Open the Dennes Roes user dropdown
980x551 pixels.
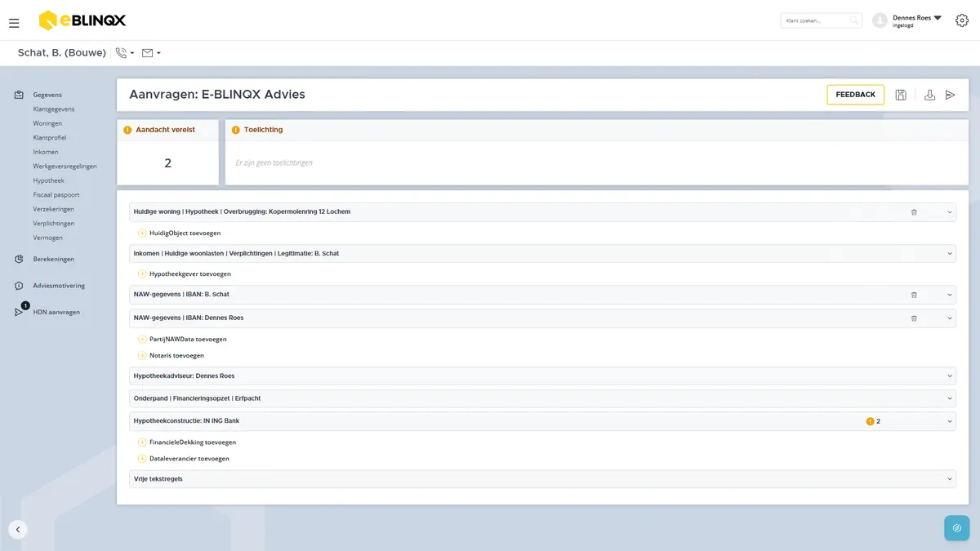click(x=917, y=20)
